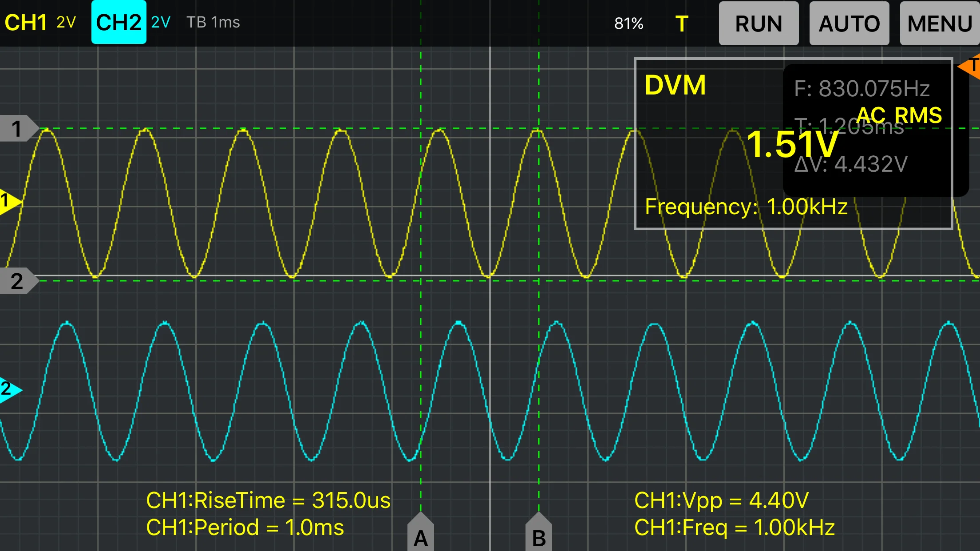Tap the CH1:RiseTime measurement text
Image resolution: width=980 pixels, height=551 pixels.
coord(268,500)
